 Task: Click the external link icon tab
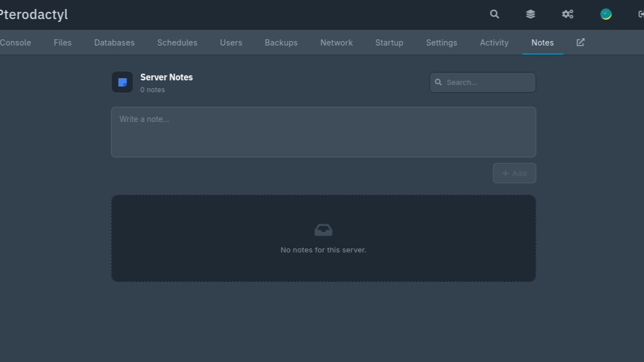pos(580,43)
